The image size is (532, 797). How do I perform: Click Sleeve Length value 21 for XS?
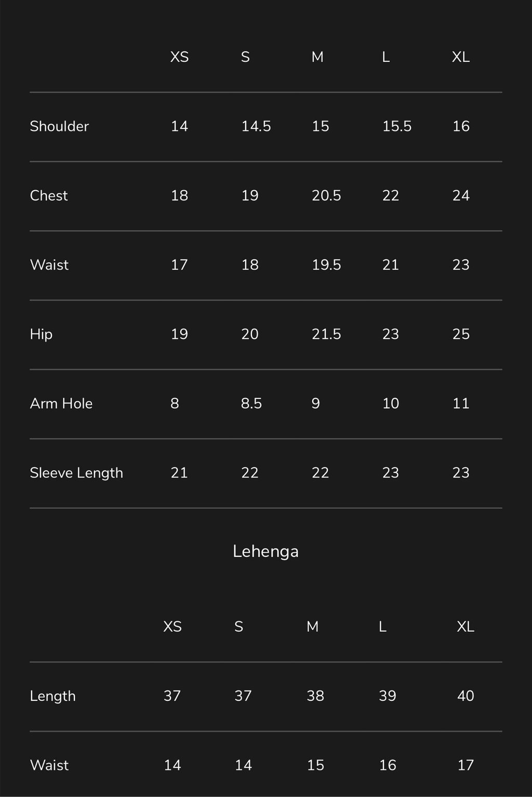[179, 473]
